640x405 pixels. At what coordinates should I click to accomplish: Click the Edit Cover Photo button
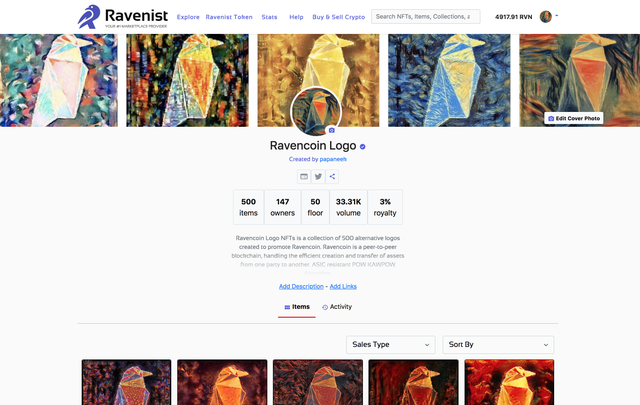coord(573,118)
